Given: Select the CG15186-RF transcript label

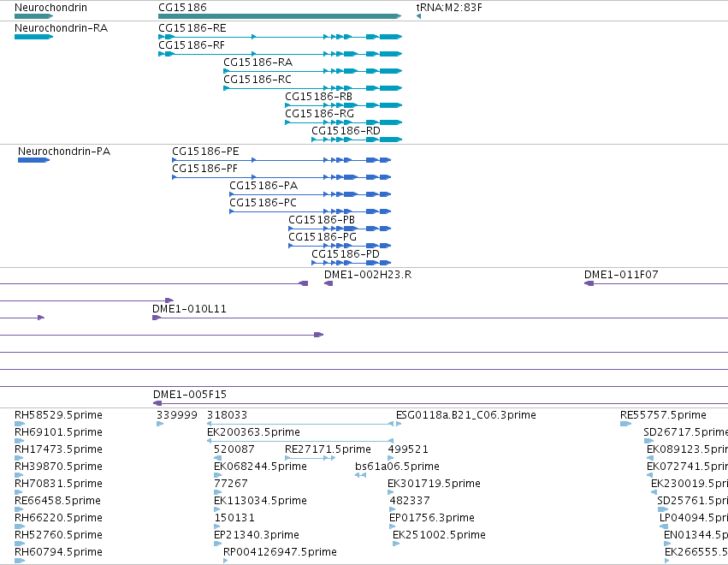Looking at the screenshot, I should point(192,45).
